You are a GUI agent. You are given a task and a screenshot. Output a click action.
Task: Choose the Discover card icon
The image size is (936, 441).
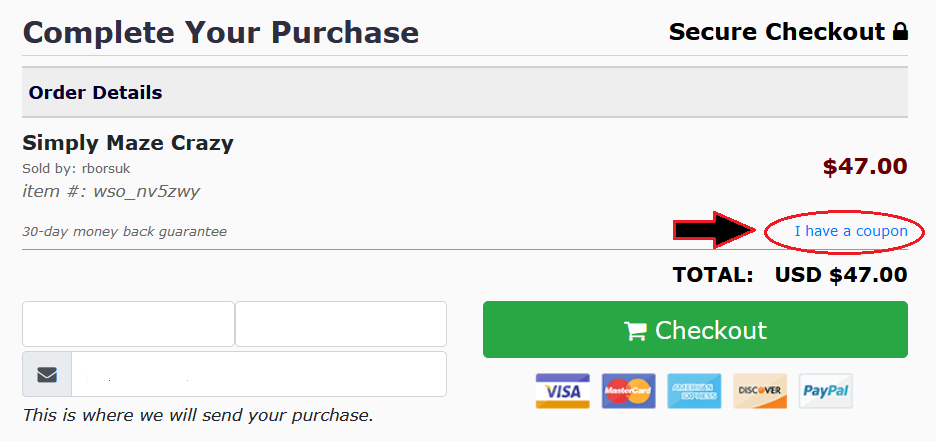(760, 391)
